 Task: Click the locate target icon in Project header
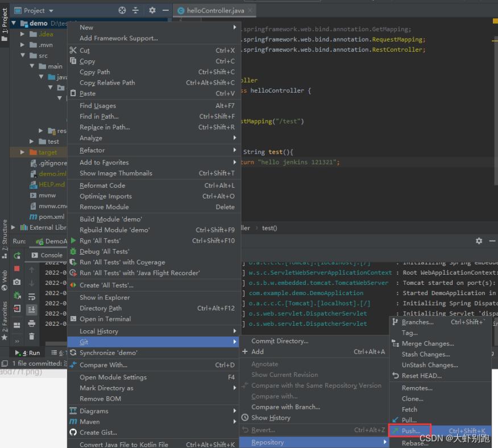(x=122, y=10)
